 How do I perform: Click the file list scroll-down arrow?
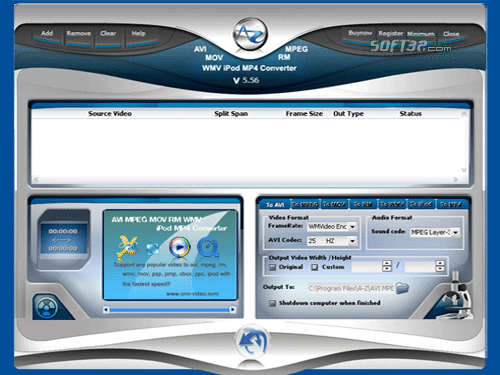[464, 170]
